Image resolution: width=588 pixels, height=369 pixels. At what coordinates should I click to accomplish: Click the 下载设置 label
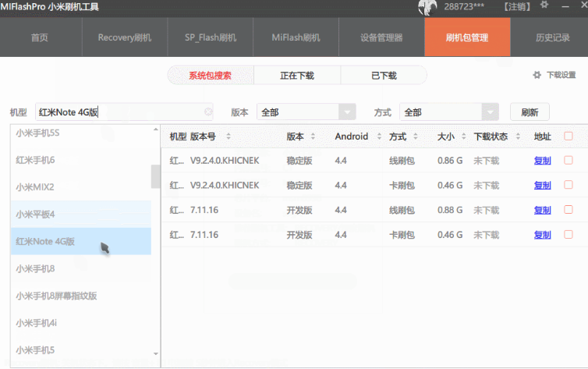561,75
